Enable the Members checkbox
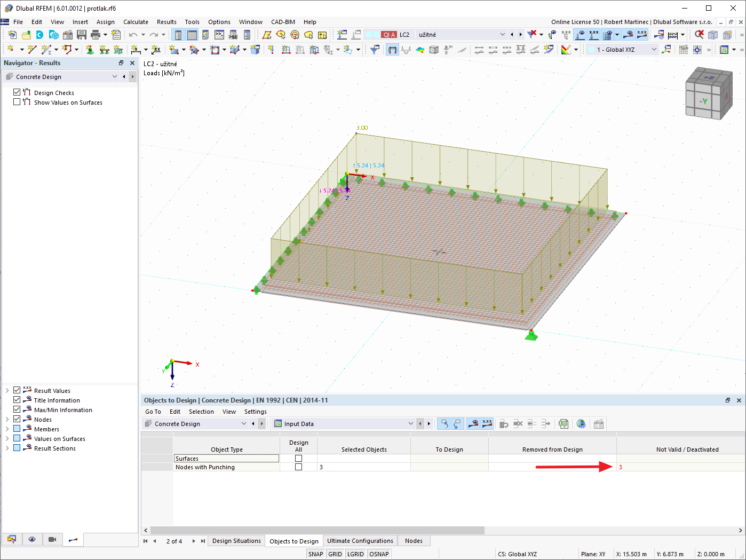This screenshot has height=560, width=746. 17,429
